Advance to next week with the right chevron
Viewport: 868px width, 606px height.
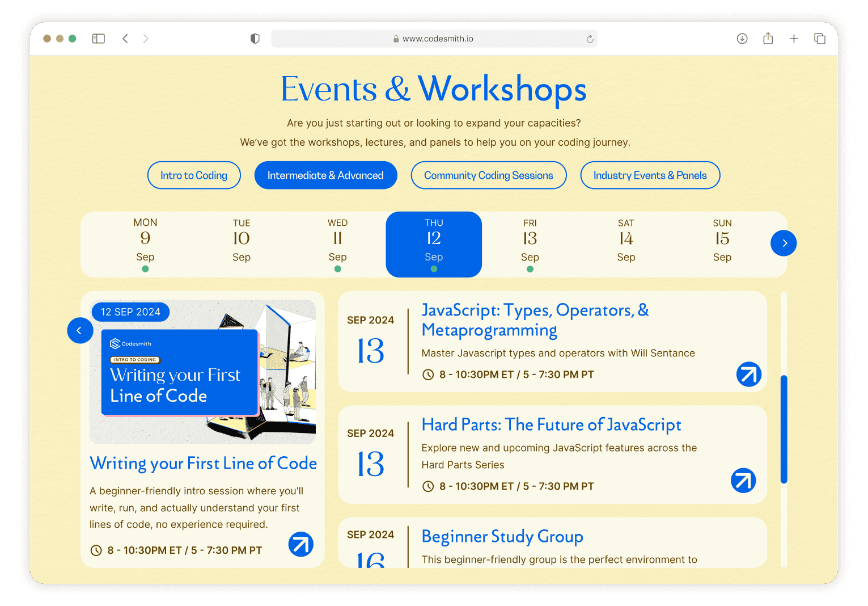click(784, 243)
